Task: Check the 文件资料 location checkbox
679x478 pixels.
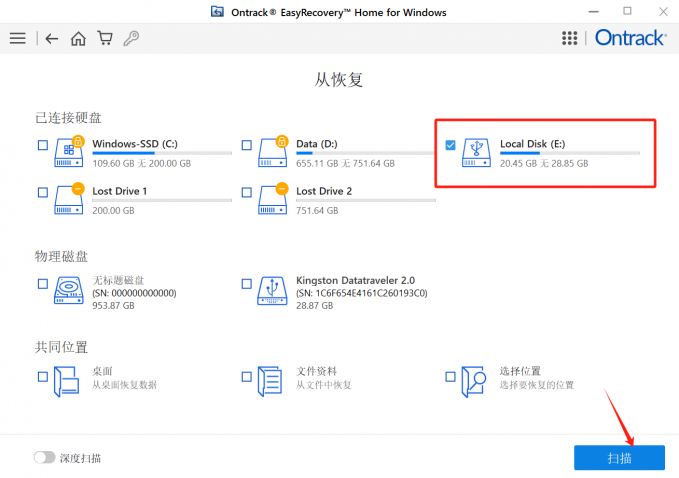Action: tap(247, 377)
